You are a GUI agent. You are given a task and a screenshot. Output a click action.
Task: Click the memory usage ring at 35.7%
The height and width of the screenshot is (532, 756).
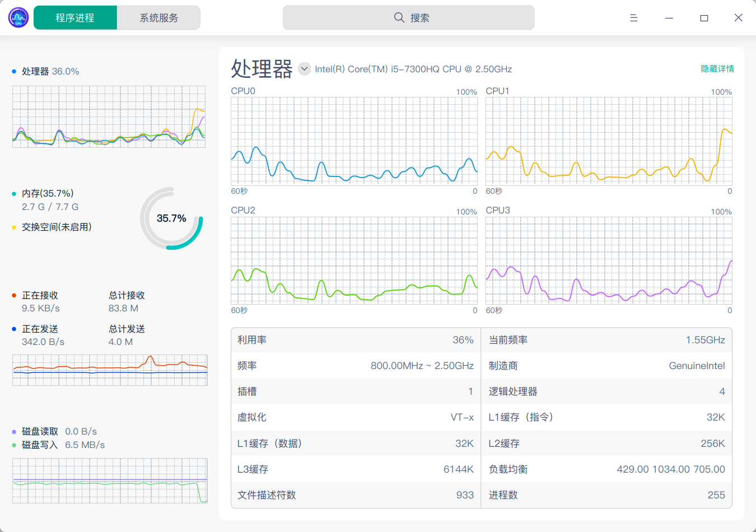point(171,218)
